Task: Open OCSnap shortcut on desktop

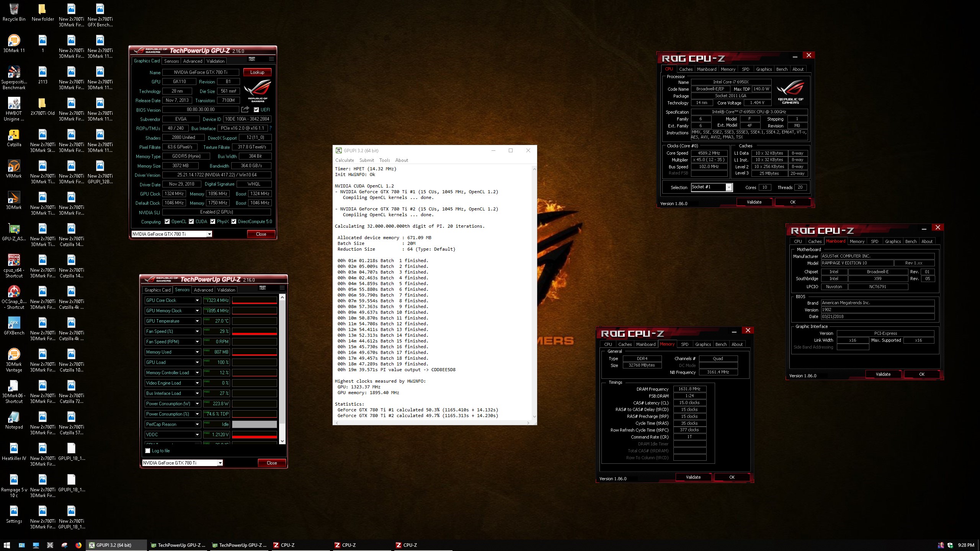Action: (14, 297)
